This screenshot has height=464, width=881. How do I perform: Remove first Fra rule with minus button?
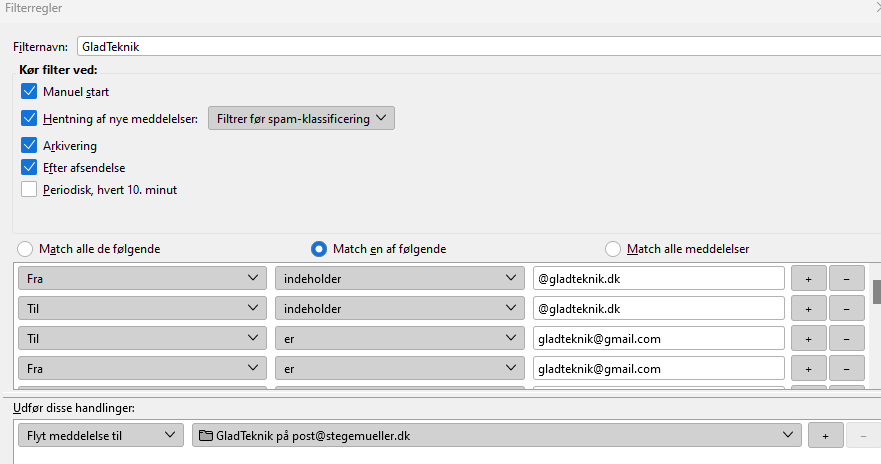(846, 279)
